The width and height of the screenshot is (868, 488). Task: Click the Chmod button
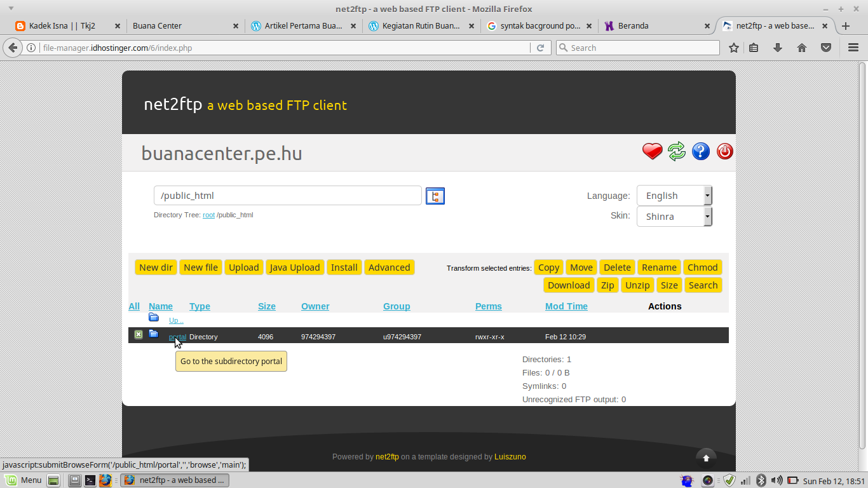[x=703, y=268]
